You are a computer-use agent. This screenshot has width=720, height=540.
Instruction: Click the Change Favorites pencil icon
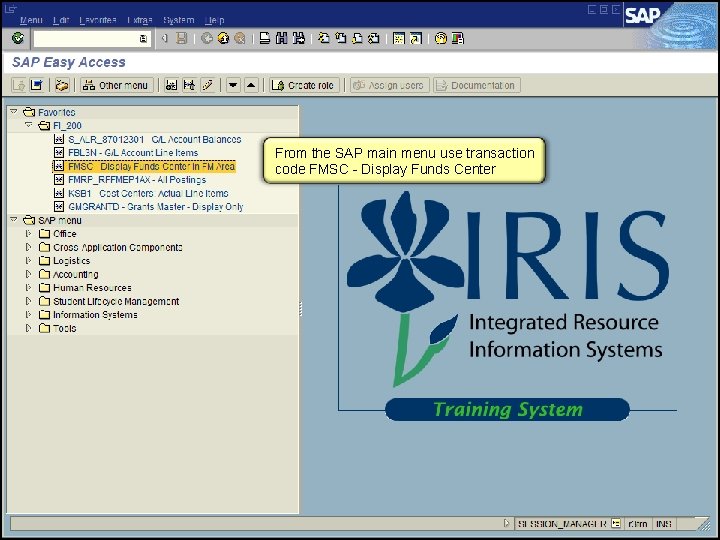(x=208, y=85)
